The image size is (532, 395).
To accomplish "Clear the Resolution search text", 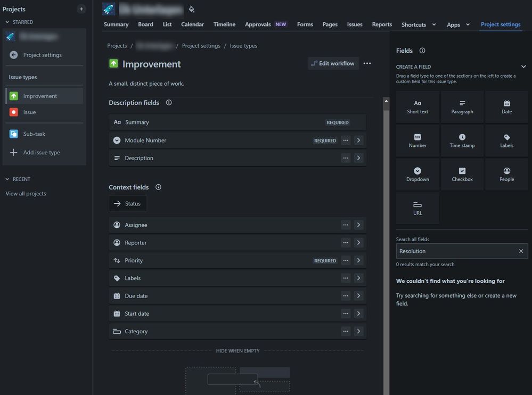I will point(521,251).
